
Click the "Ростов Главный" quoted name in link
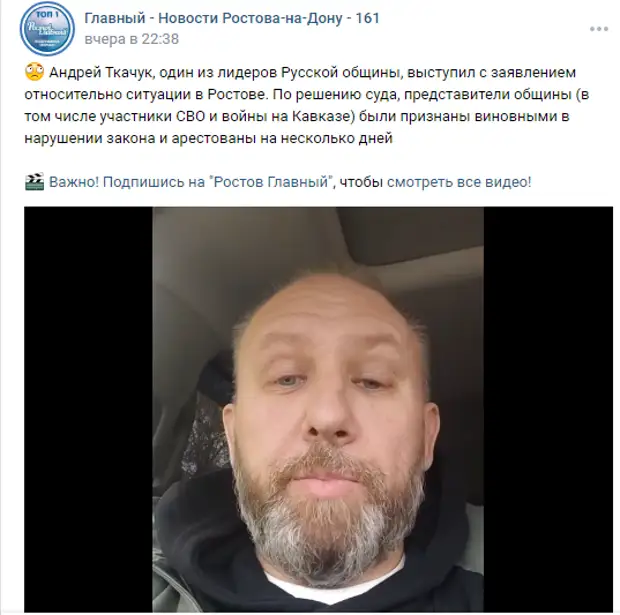pyautogui.click(x=271, y=182)
